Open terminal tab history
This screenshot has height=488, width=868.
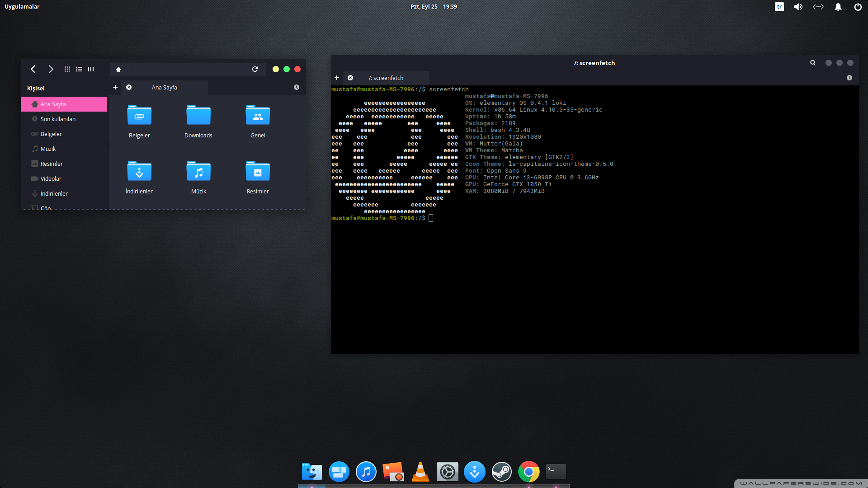(x=849, y=78)
